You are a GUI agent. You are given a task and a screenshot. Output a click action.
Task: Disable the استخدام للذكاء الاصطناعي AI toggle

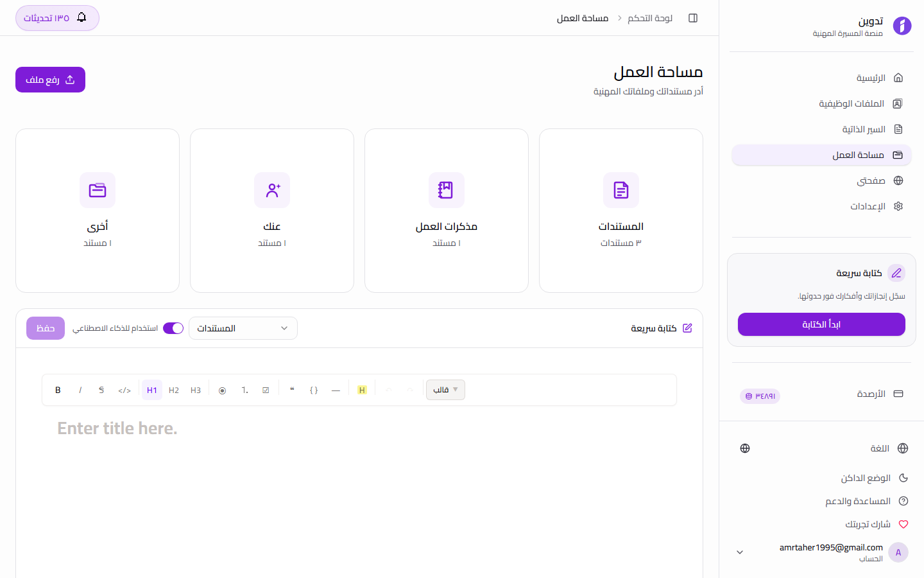(173, 328)
